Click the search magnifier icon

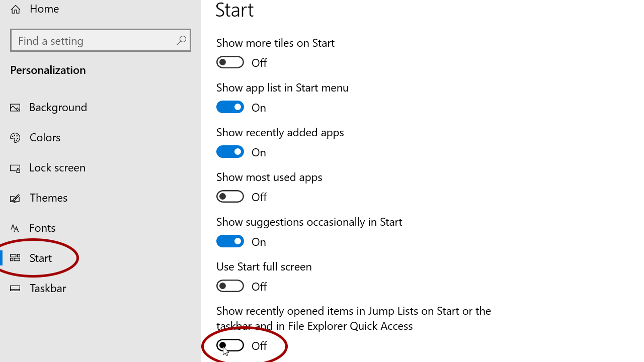(181, 40)
